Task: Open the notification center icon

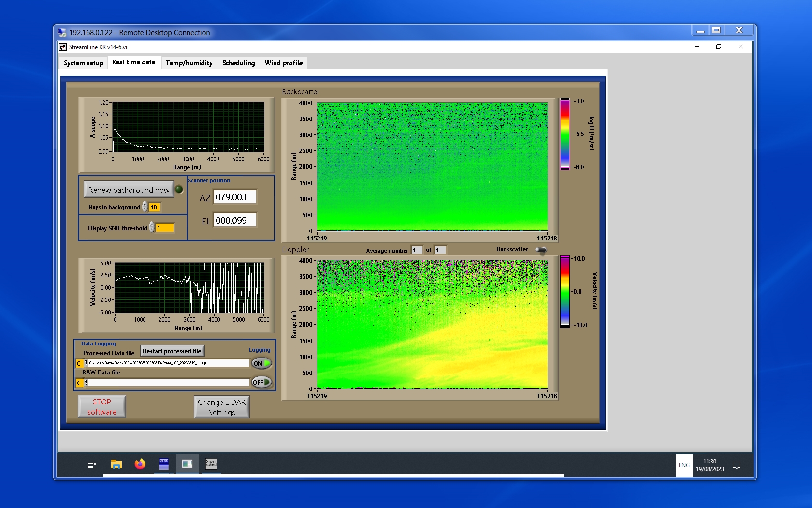Action: (x=737, y=465)
